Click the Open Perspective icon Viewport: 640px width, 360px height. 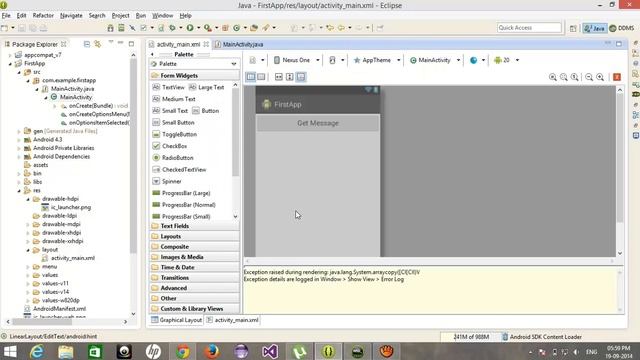pos(573,28)
